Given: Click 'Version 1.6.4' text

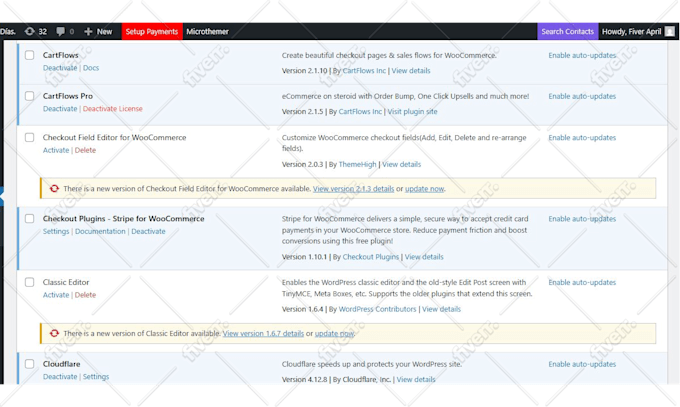Looking at the screenshot, I should (x=303, y=309).
